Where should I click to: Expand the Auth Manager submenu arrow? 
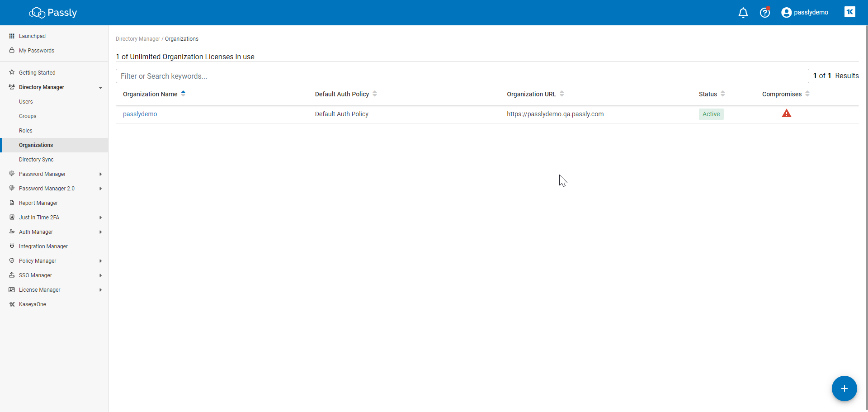[100, 232]
